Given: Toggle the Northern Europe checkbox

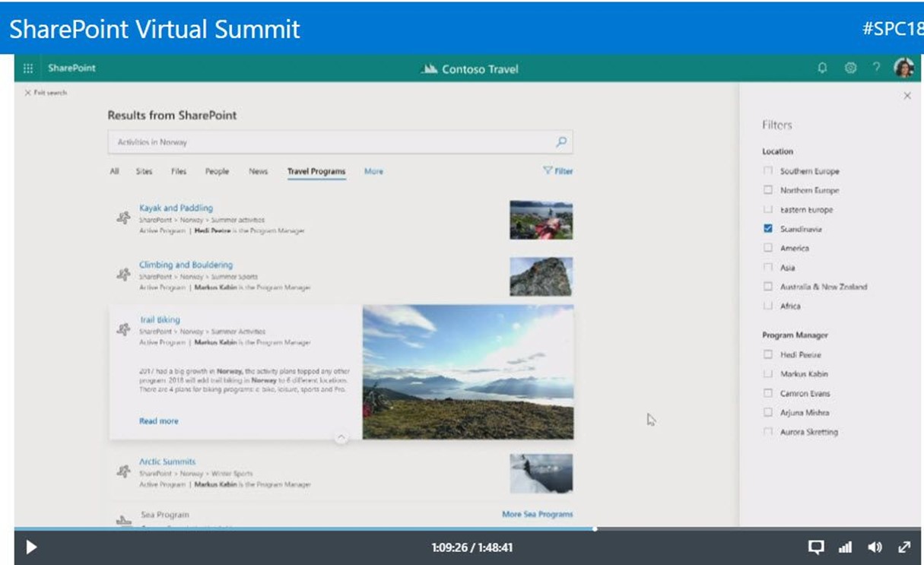Looking at the screenshot, I should pos(767,190).
